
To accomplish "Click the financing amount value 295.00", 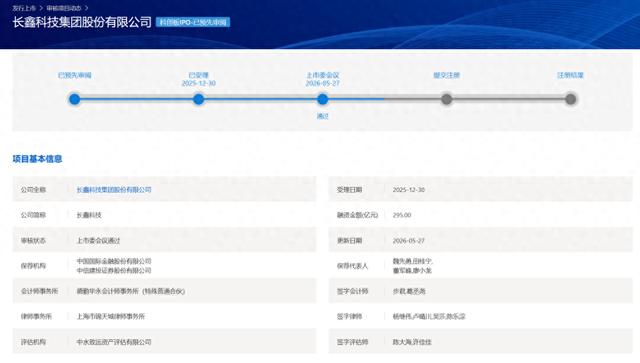I will (x=402, y=215).
